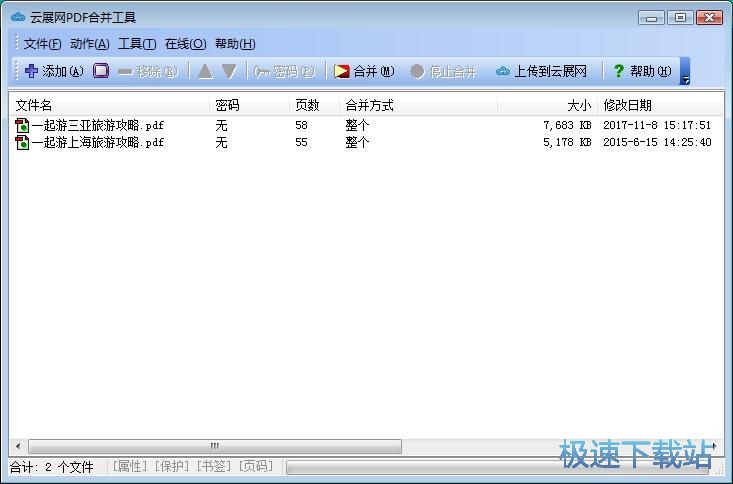Click the 停止合并 stop merge button
Viewport: 733px width, 484px height.
443,72
